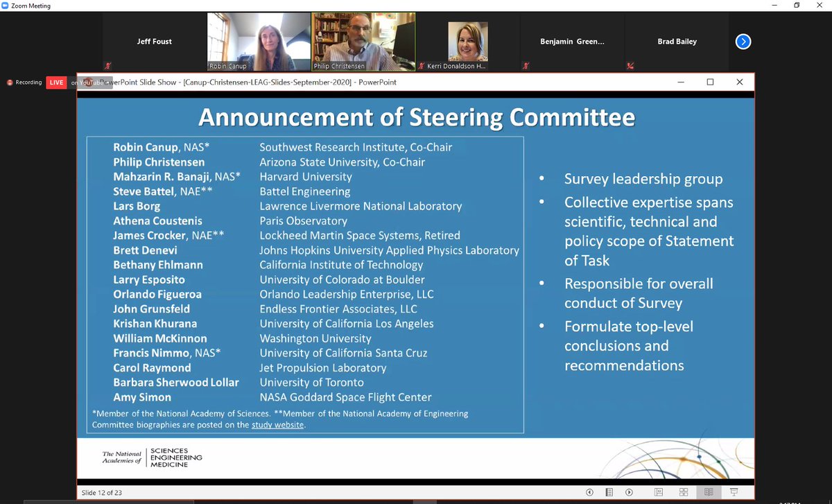Click 'Survey leadership group' bullet
This screenshot has height=504, width=832.
(x=643, y=179)
